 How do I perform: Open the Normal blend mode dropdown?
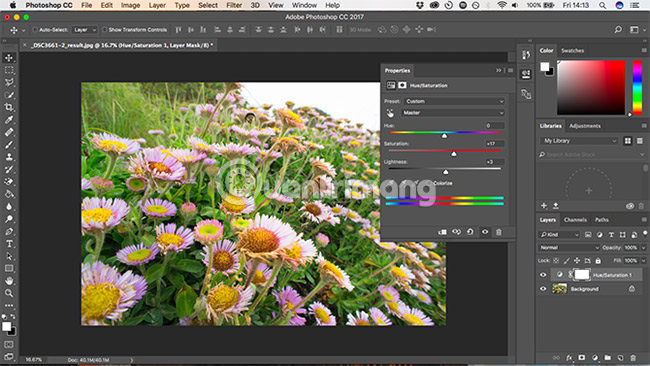point(569,248)
